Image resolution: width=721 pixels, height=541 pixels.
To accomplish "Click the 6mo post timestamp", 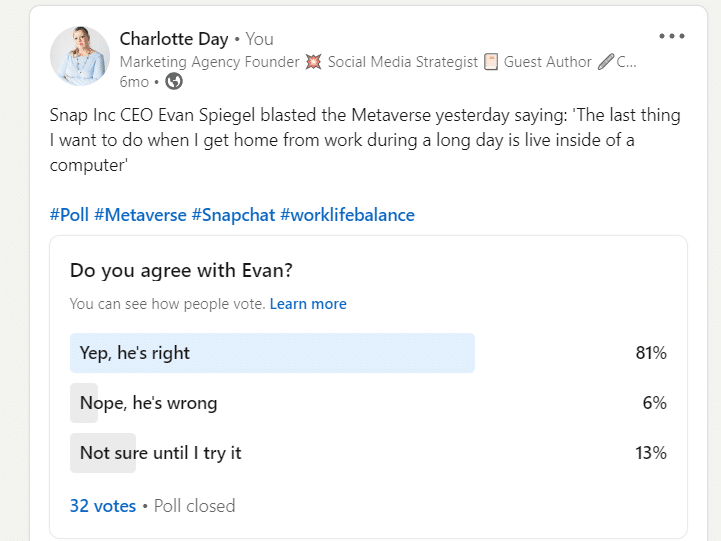I will point(134,82).
